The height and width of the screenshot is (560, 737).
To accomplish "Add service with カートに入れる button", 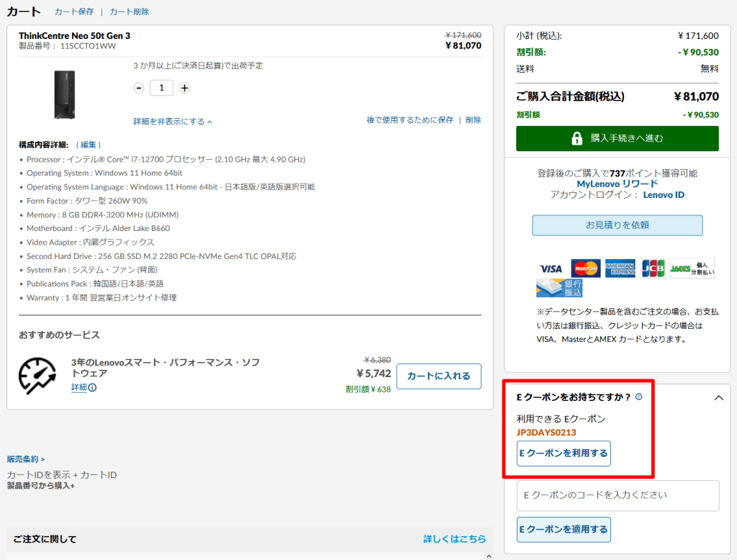I will (x=438, y=376).
